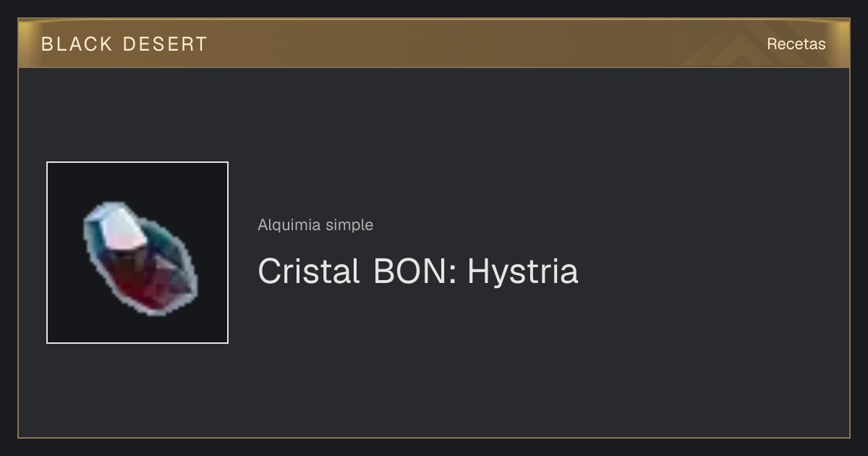Click the BLACK DESERT header logo text
The height and width of the screenshot is (456, 868).
(x=124, y=44)
